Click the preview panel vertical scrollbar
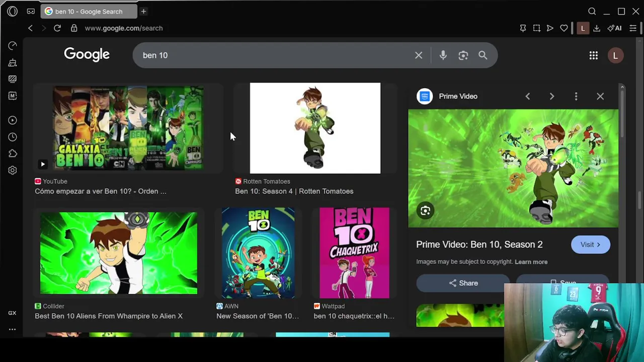This screenshot has height=362, width=644. coord(622,113)
